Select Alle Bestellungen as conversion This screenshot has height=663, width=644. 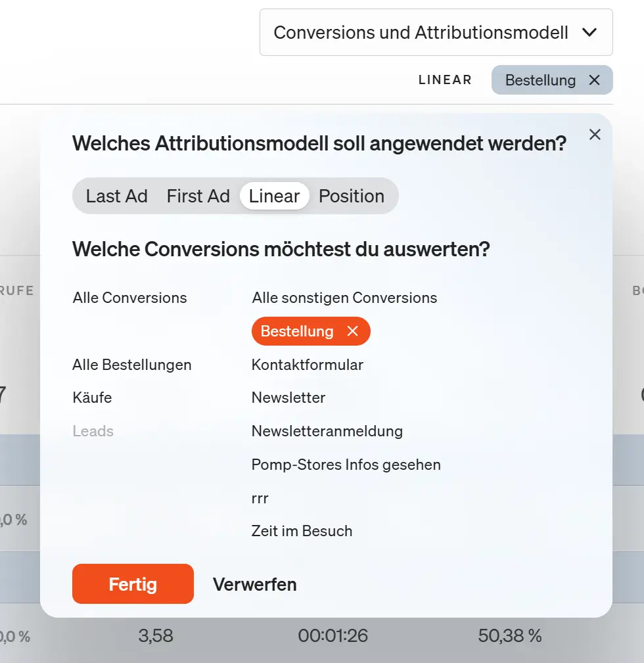131,365
